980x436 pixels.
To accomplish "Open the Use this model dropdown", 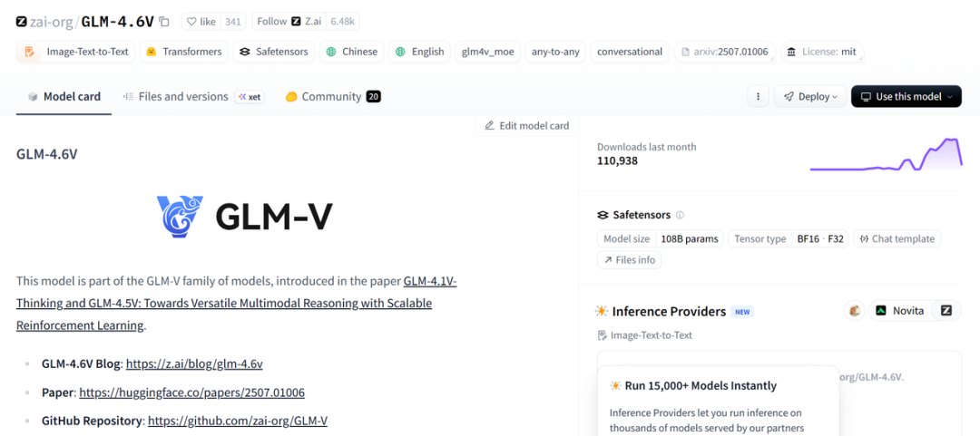I will click(906, 97).
